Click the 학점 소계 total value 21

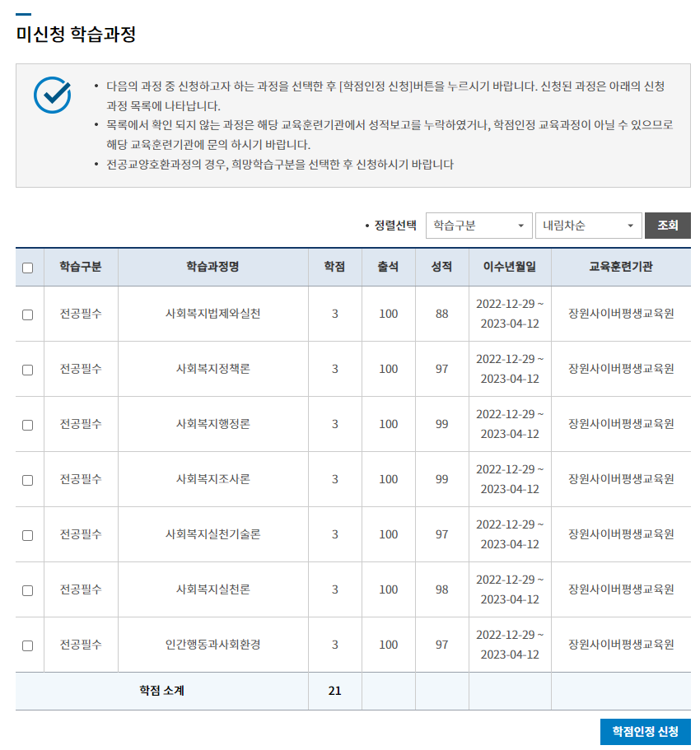coord(334,691)
